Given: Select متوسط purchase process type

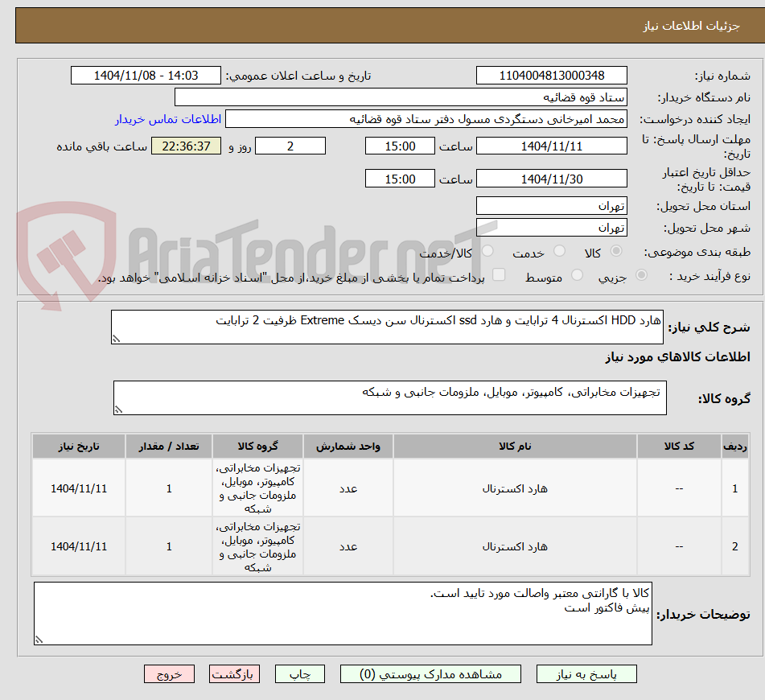Looking at the screenshot, I should [x=577, y=274].
